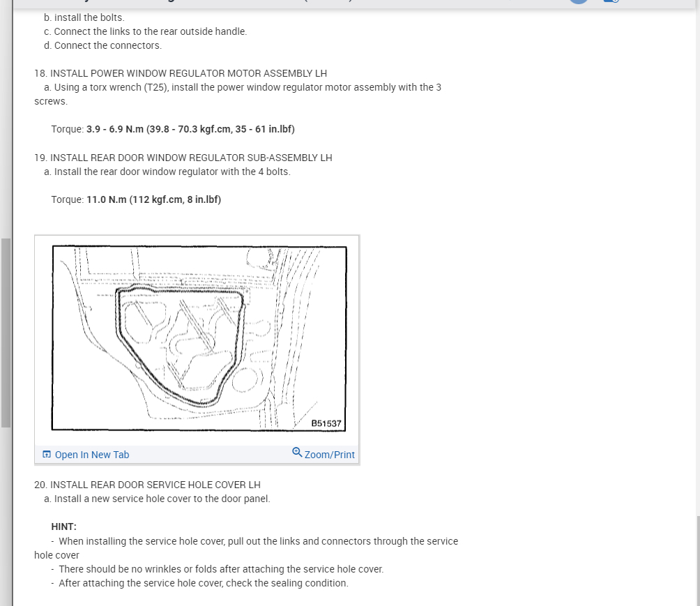Image resolution: width=700 pixels, height=606 pixels.
Task: Click line 'c. Connect the links to the rear outside handle.'
Action: click(145, 31)
